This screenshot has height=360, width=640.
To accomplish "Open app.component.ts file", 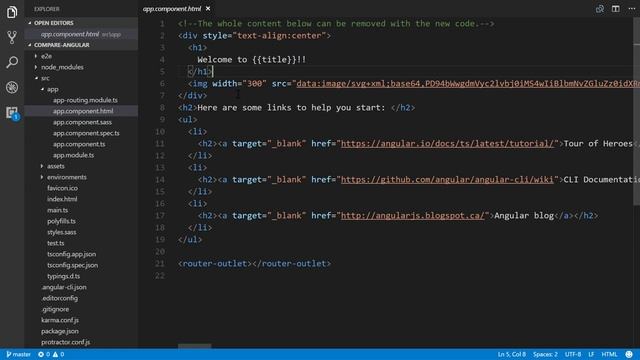I will [79, 144].
